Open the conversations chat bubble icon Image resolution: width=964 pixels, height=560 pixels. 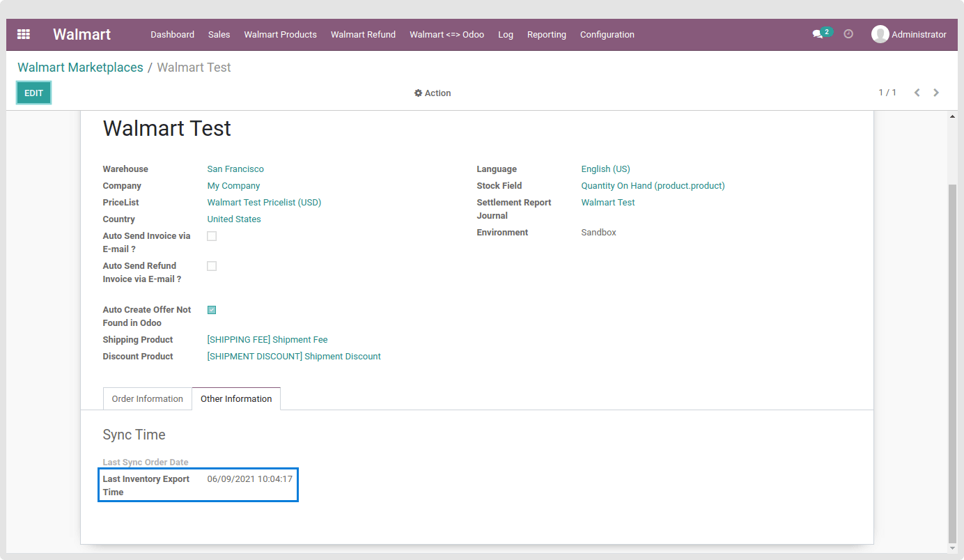click(x=818, y=34)
